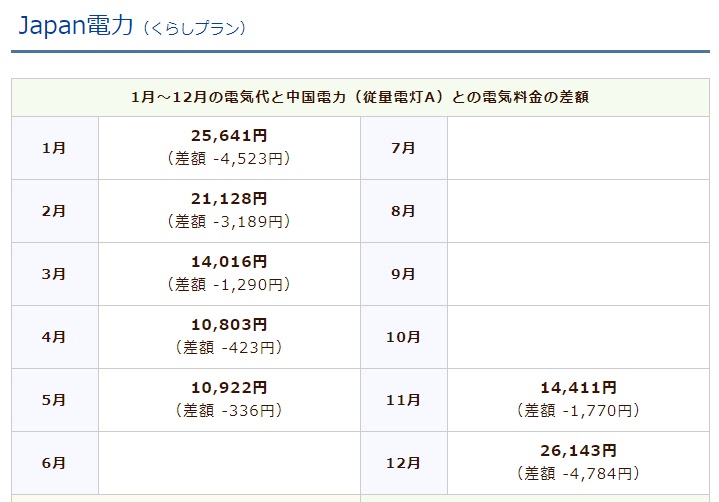719x502 pixels.
Task: Select the 10月 row label
Action: coord(404,337)
